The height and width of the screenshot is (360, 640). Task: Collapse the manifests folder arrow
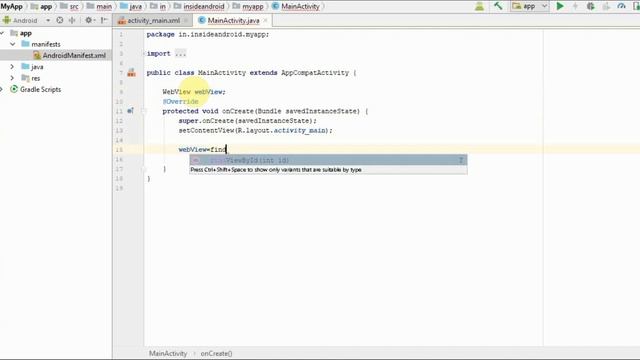13,44
